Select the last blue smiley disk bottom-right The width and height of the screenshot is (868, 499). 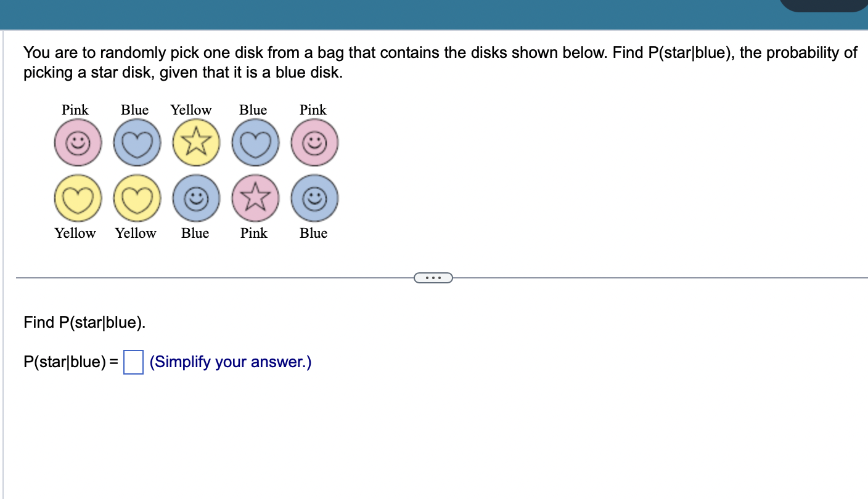314,198
